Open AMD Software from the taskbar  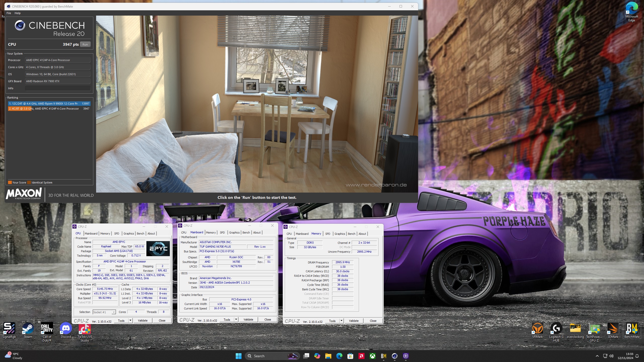pos(361,356)
